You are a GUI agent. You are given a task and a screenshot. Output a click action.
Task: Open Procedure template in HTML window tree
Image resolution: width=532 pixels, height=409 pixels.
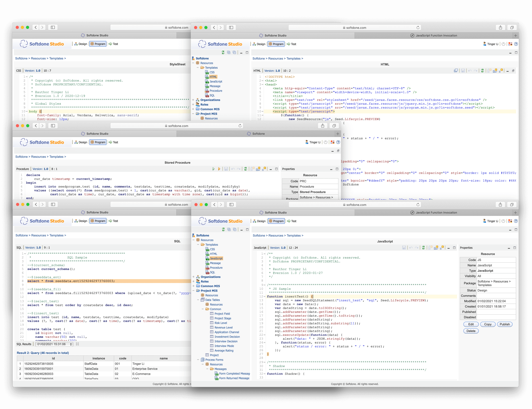216,91
